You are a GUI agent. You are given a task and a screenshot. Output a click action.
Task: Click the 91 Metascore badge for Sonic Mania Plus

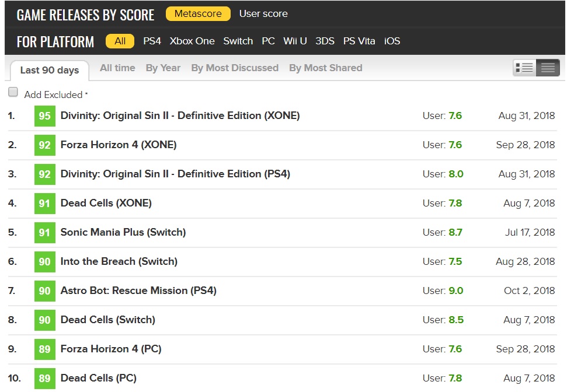pos(45,232)
